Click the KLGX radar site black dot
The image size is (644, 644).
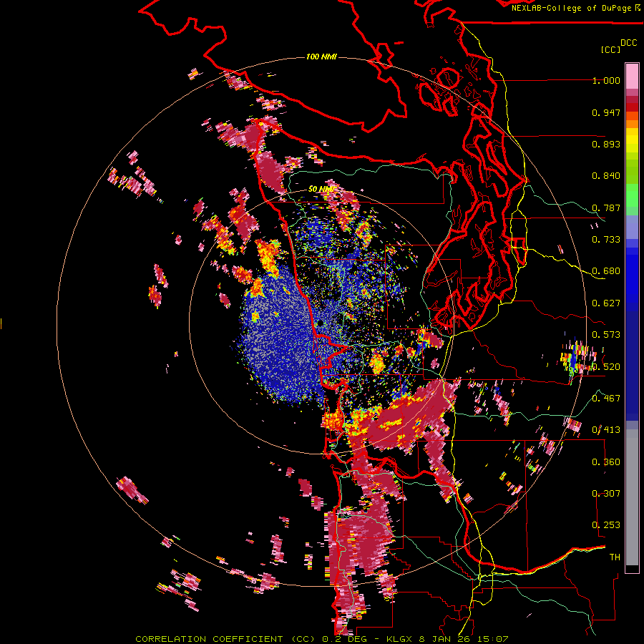click(320, 323)
